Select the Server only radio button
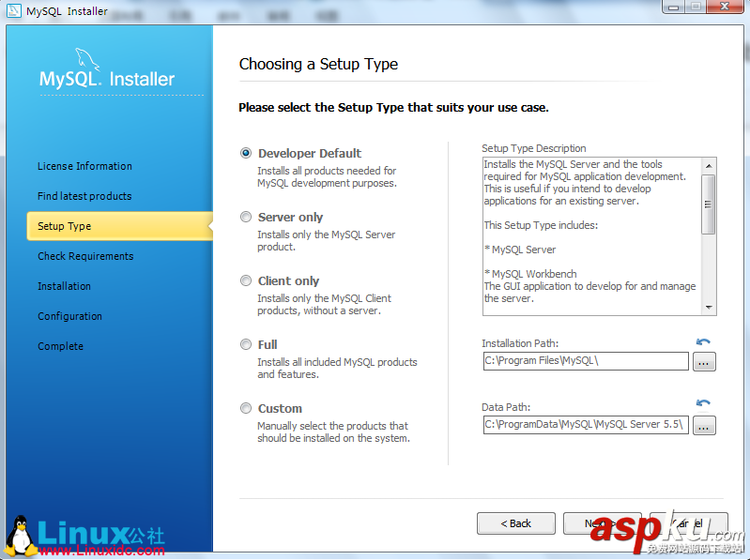Screen dimensions: 750x560 (246, 217)
